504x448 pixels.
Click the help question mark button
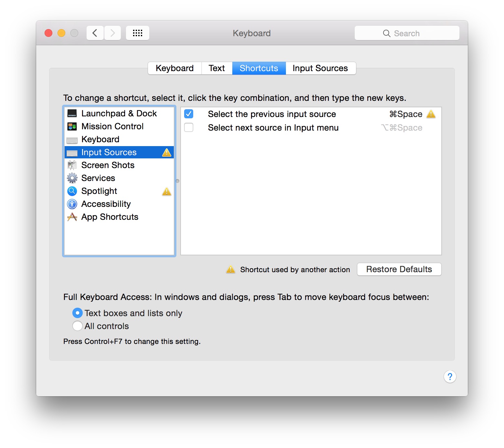(450, 377)
